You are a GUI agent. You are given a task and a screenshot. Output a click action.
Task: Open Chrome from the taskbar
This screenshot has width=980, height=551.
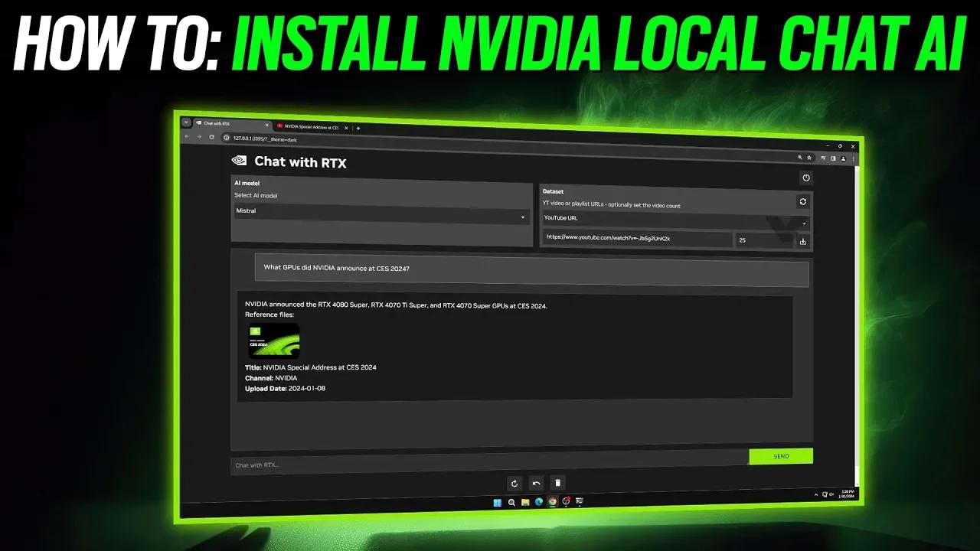[x=552, y=503]
